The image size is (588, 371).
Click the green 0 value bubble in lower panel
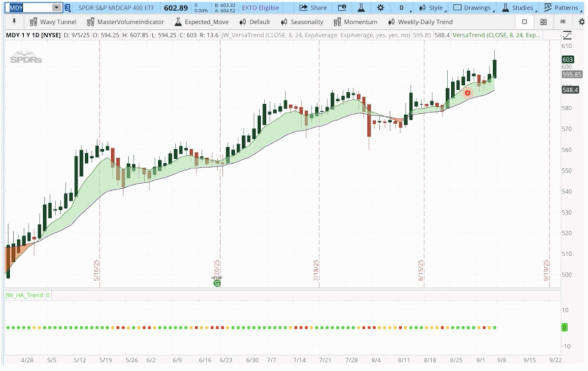[x=564, y=327]
